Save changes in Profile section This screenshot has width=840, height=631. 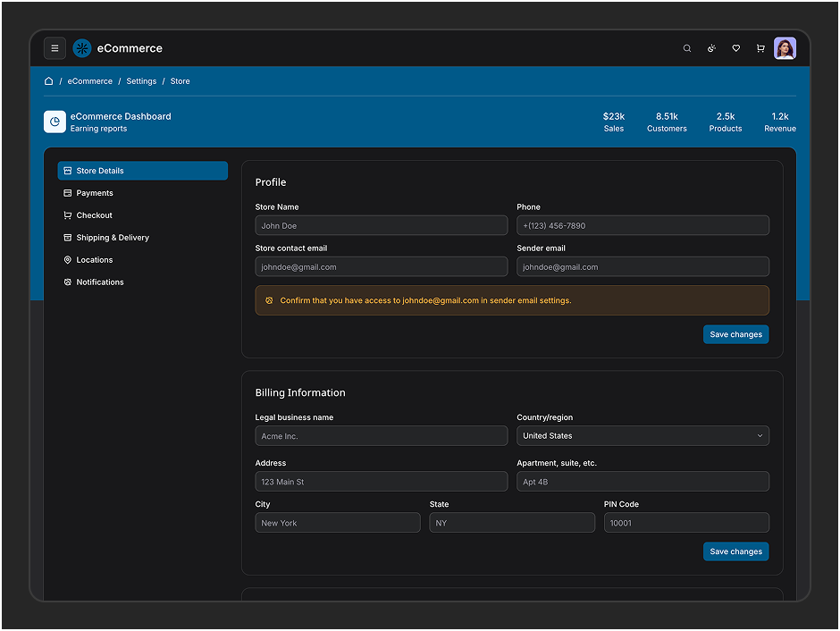[x=735, y=334]
